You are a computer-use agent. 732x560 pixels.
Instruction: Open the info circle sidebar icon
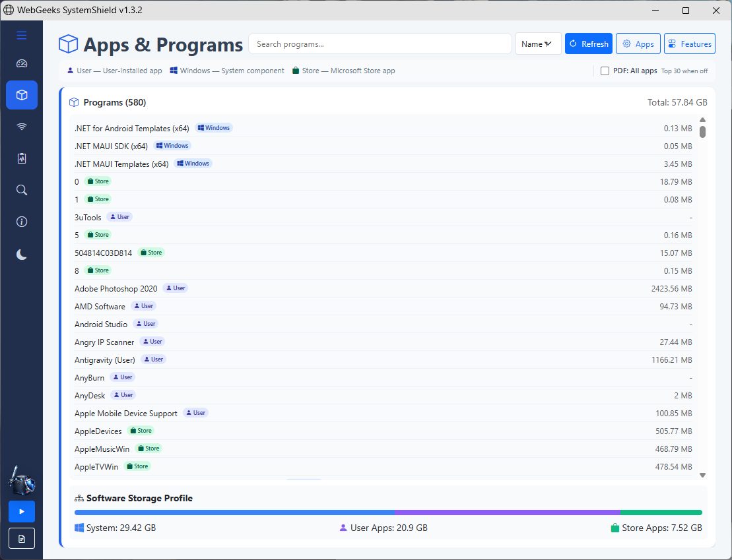(22, 222)
